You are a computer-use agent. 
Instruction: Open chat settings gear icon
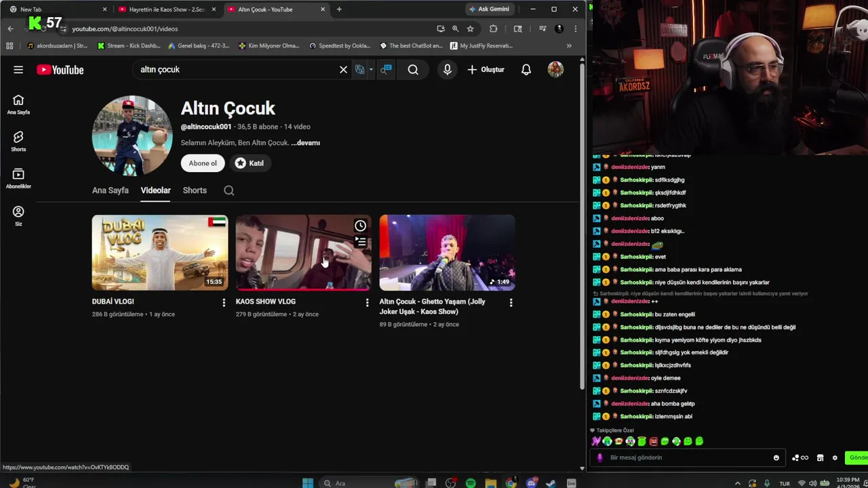tap(835, 457)
